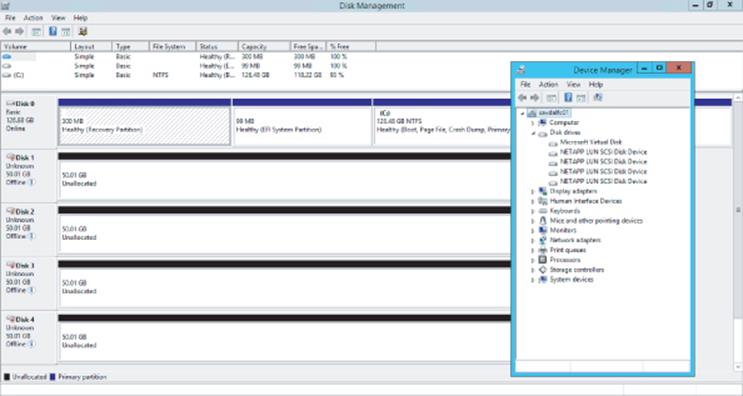
Task: Click the Storage controllers icon
Action: tap(543, 270)
